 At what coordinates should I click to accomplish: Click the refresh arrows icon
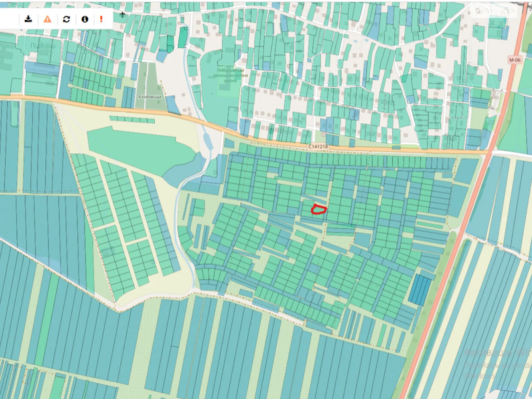66,19
